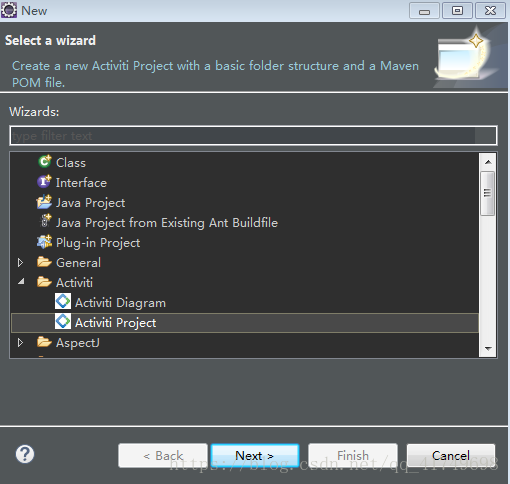Select the Class wizard icon

(45, 162)
